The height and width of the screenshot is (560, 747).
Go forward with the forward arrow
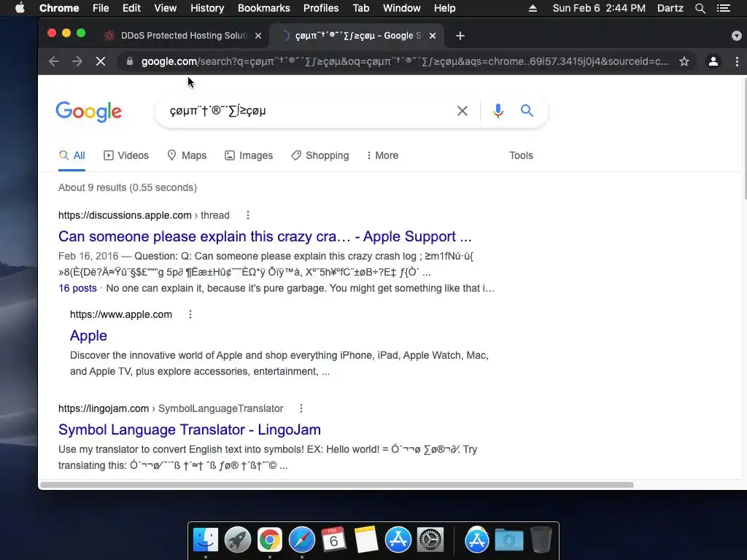[77, 61]
